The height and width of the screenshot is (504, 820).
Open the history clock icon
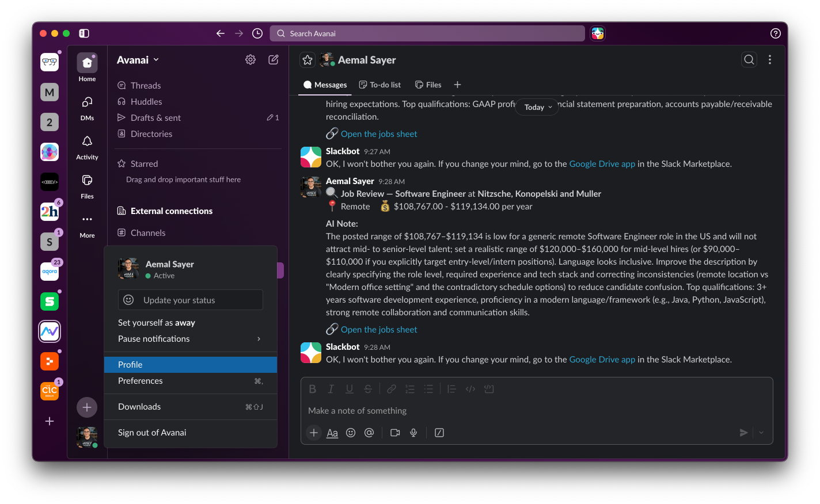[257, 33]
